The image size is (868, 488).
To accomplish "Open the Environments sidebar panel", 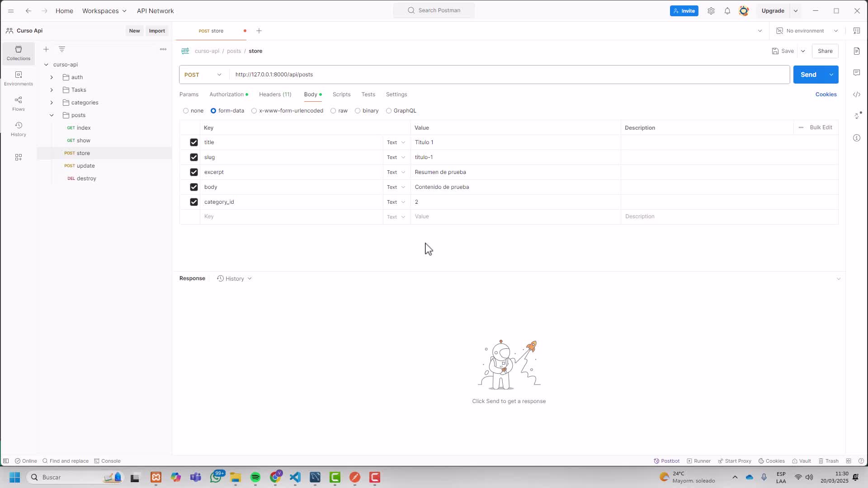I will [x=18, y=78].
